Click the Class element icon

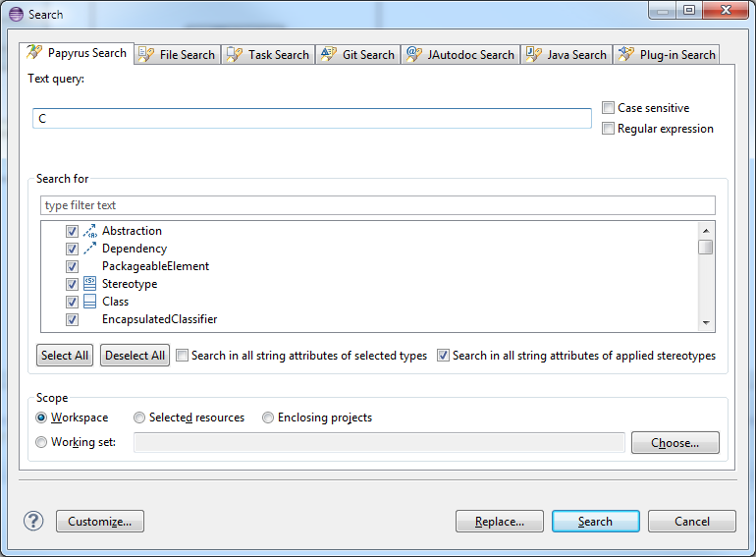tap(89, 302)
